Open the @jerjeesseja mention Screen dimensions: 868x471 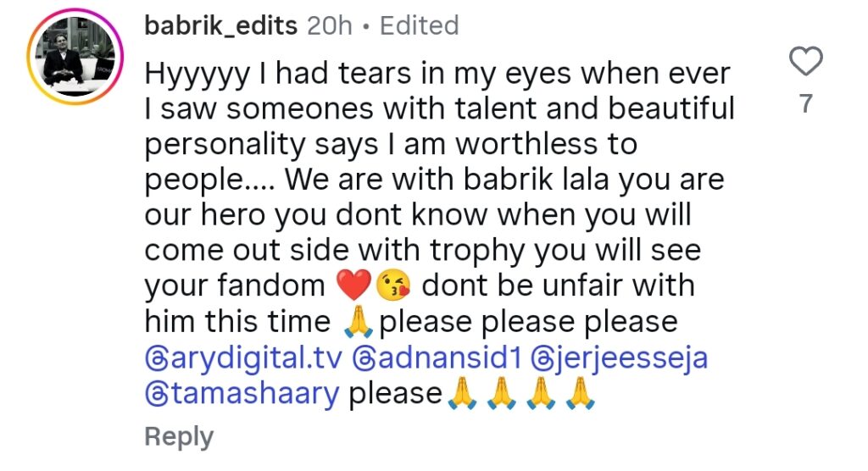coord(620,358)
